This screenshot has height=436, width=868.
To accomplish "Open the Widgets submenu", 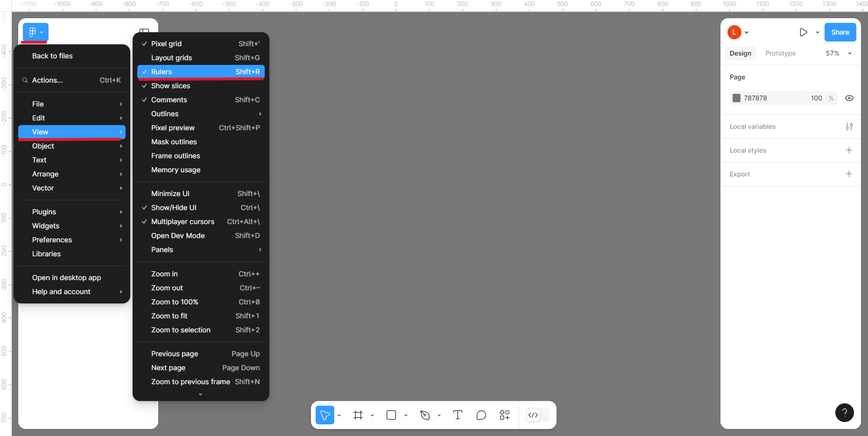I will pyautogui.click(x=72, y=226).
